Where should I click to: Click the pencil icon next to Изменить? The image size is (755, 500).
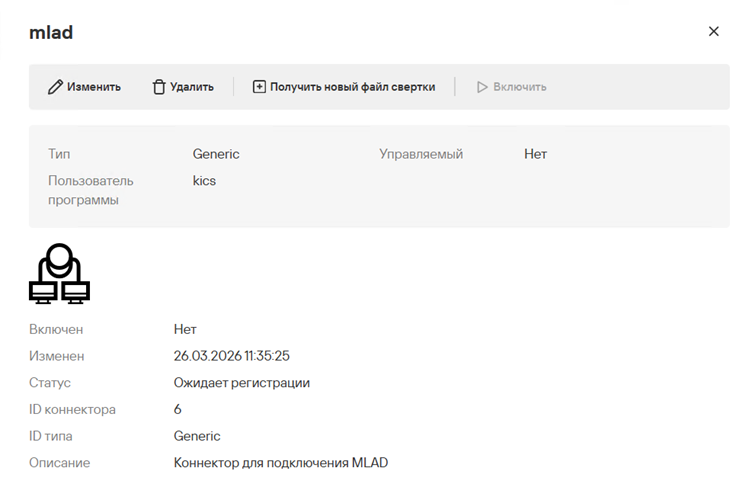[55, 87]
